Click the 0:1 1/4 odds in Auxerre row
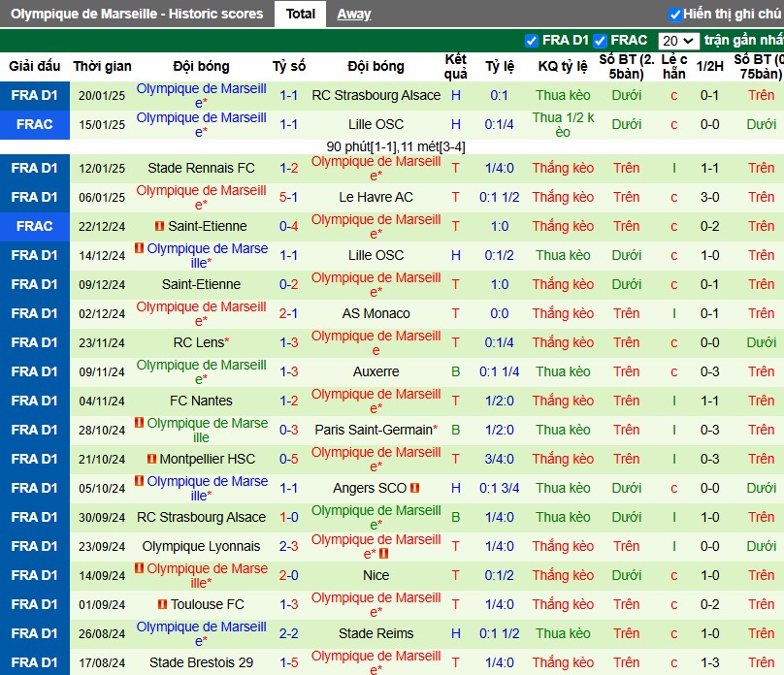 499,371
